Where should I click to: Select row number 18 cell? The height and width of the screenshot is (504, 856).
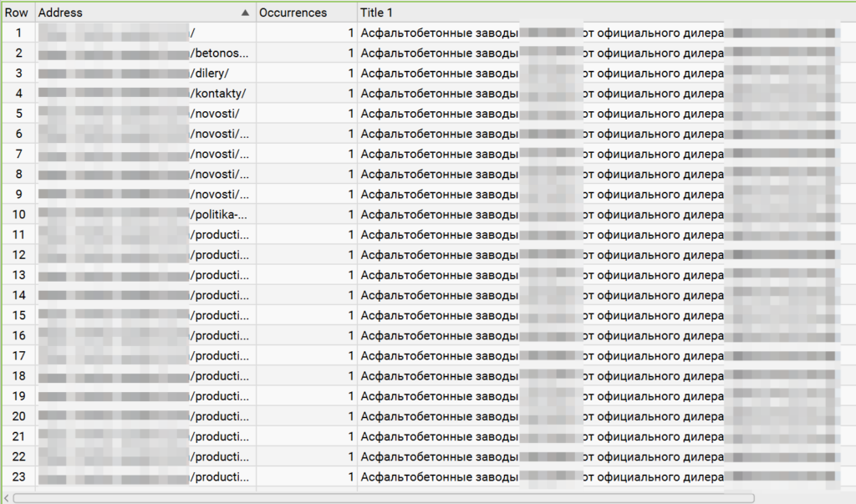[x=18, y=376]
